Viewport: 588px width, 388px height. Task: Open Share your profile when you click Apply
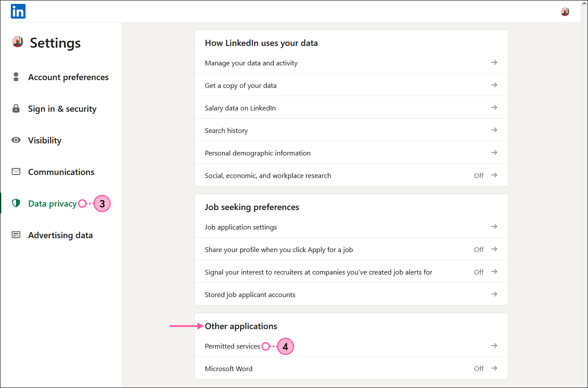[x=351, y=249]
